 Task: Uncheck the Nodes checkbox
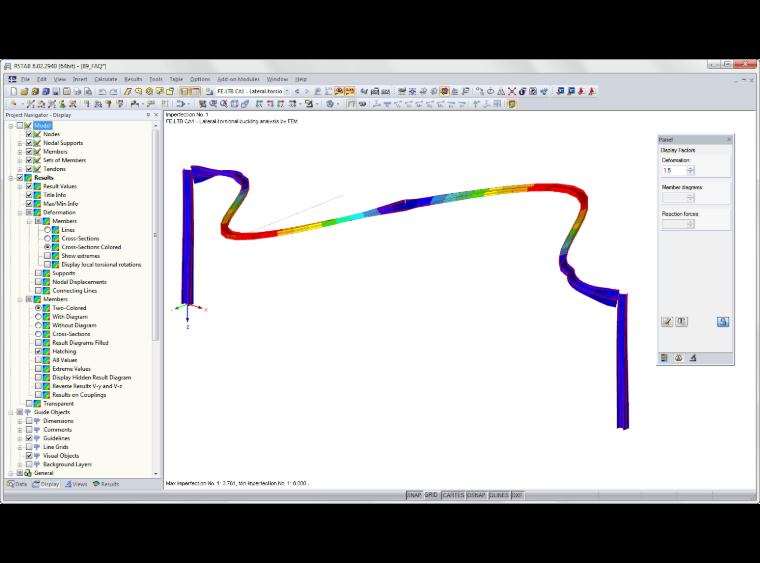pos(29,134)
